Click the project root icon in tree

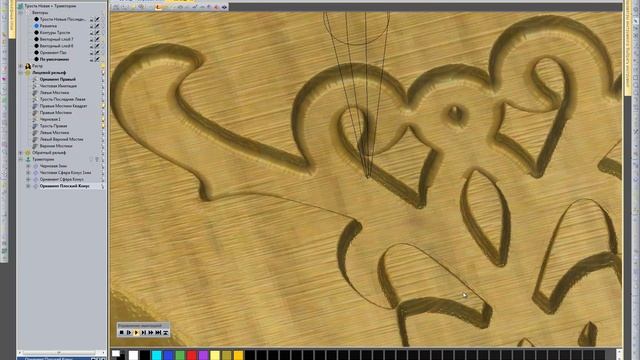(20, 6)
